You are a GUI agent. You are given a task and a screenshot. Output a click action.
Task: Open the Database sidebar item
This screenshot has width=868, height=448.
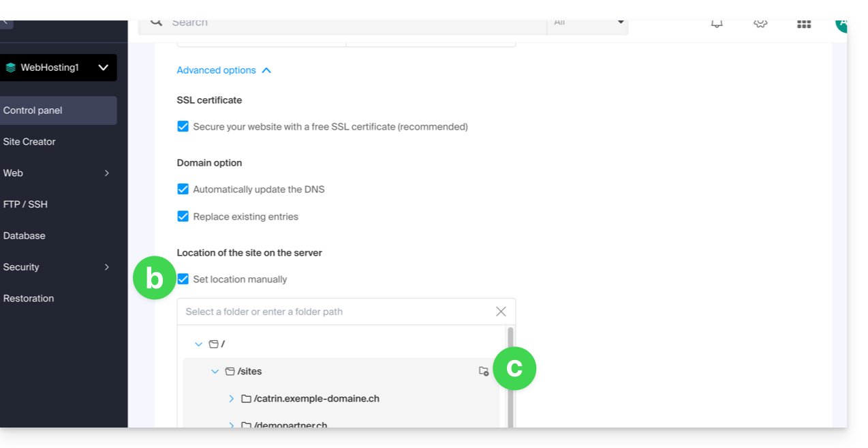pyautogui.click(x=24, y=236)
